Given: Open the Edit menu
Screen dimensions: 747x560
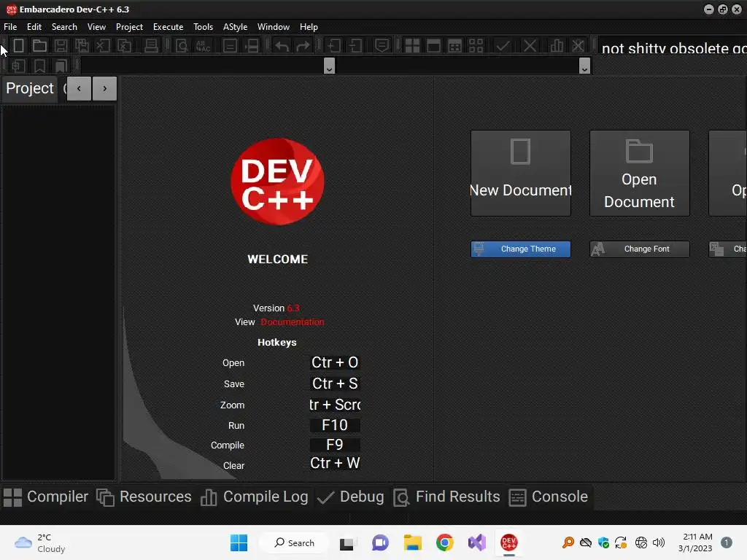Looking at the screenshot, I should [34, 27].
